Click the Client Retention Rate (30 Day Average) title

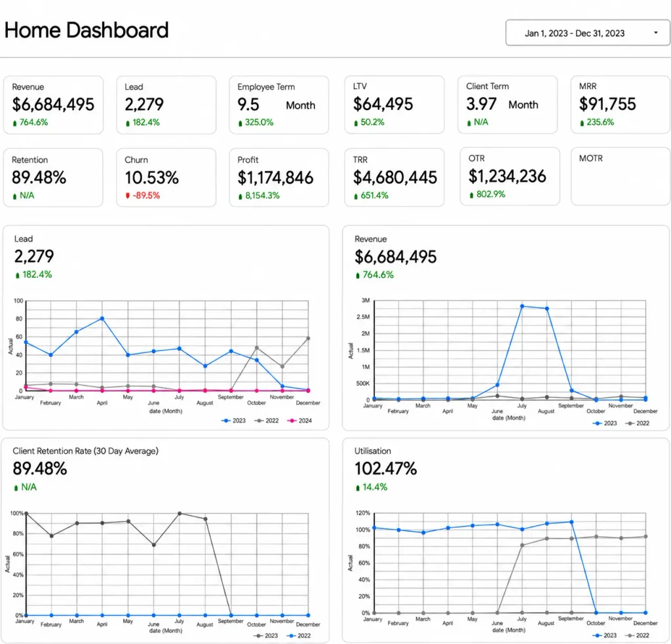pyautogui.click(x=86, y=451)
